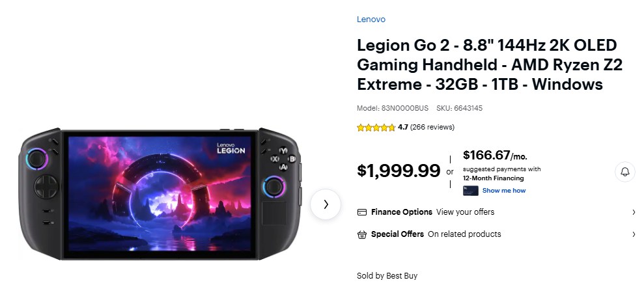Click the 12-Month Financing text

tap(494, 178)
